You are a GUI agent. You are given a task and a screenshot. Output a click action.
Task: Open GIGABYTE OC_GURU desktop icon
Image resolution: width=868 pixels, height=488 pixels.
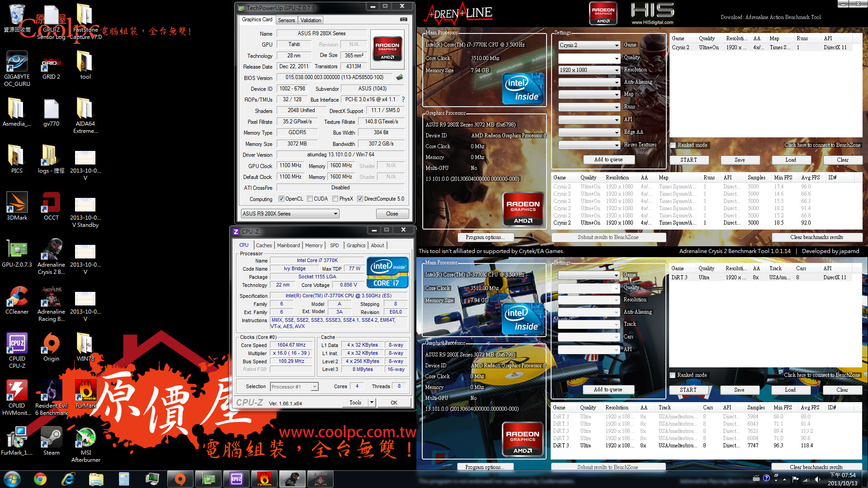pyautogui.click(x=17, y=68)
